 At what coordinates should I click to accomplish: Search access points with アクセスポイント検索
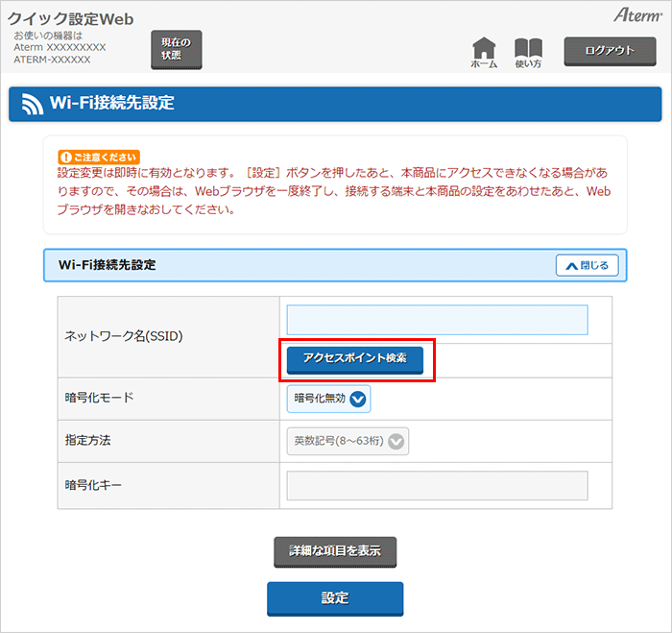[x=354, y=358]
